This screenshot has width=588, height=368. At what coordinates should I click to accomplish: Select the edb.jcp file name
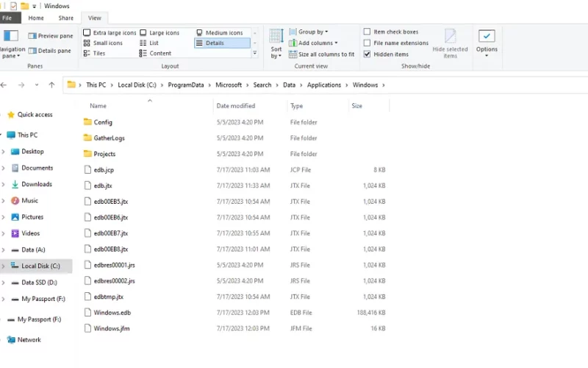coord(104,170)
